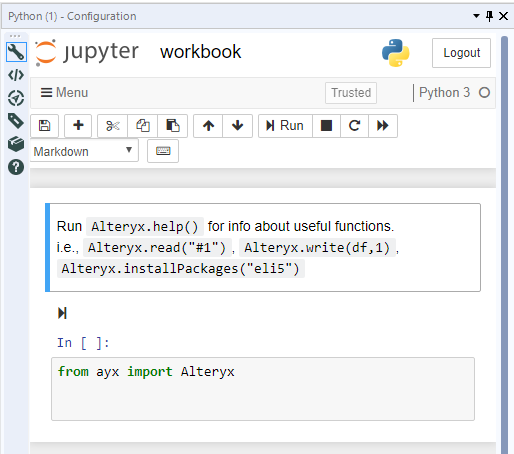Select the markdown cell about Alteryx.help()
514x454 pixels.
pos(263,247)
